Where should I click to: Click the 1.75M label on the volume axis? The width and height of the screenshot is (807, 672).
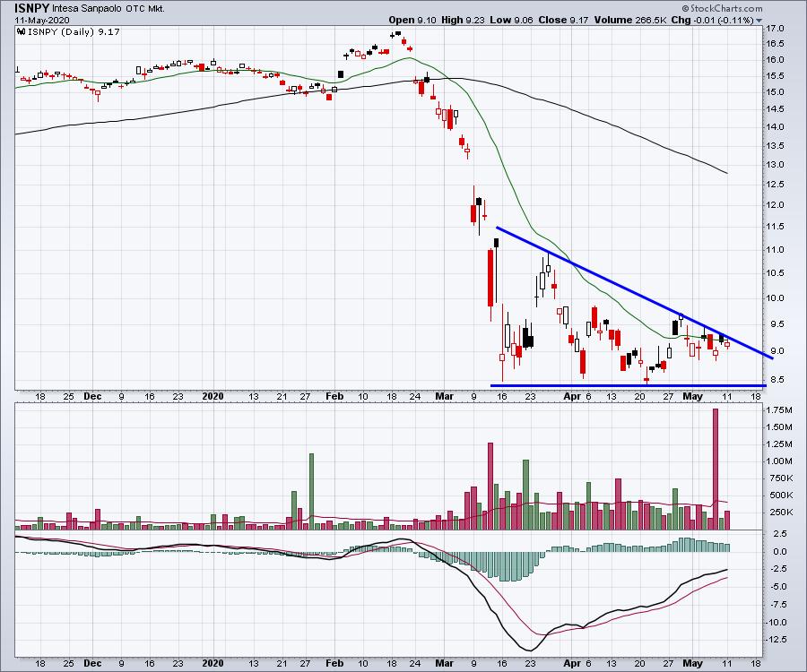(x=778, y=409)
